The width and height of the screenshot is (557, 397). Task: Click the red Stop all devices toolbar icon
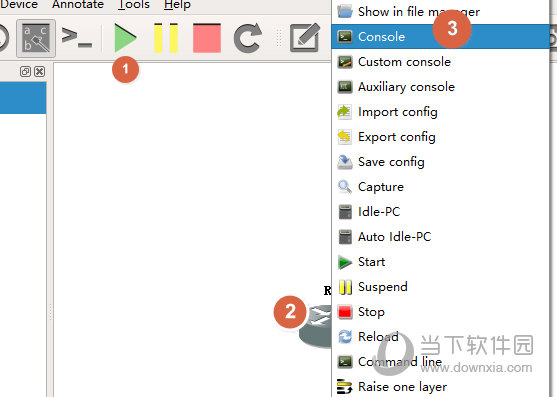tap(207, 38)
